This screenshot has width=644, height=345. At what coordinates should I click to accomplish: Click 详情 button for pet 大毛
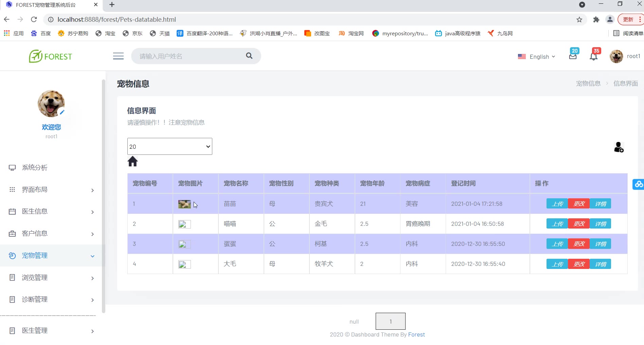[x=600, y=264]
